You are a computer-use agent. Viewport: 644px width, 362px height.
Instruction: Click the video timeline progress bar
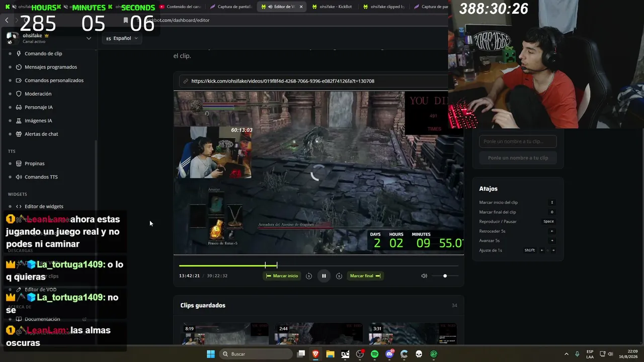tap(318, 265)
